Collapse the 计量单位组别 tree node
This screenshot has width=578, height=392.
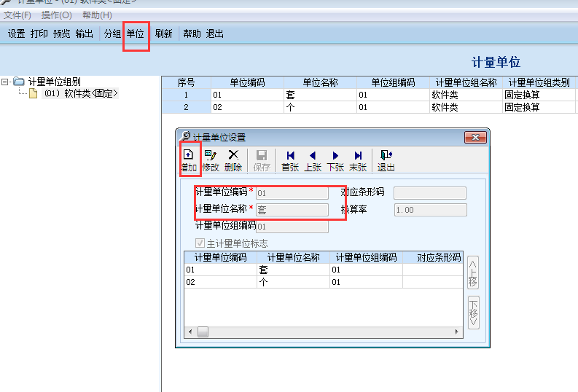[x=6, y=82]
